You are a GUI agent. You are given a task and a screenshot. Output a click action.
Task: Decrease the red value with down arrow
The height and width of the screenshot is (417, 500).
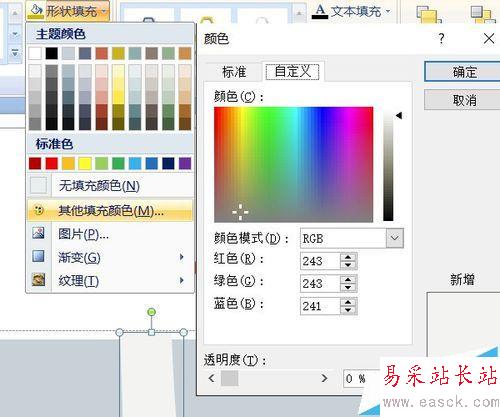(348, 265)
